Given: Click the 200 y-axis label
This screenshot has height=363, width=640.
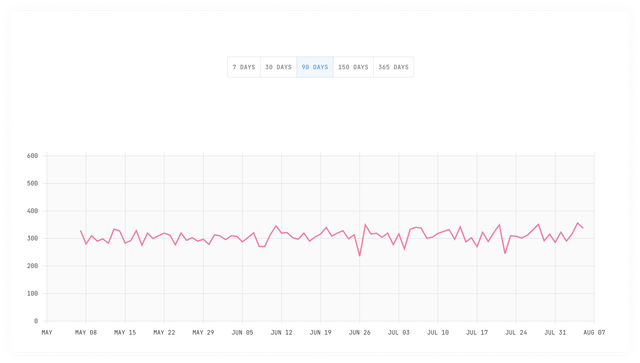Looking at the screenshot, I should 32,266.
